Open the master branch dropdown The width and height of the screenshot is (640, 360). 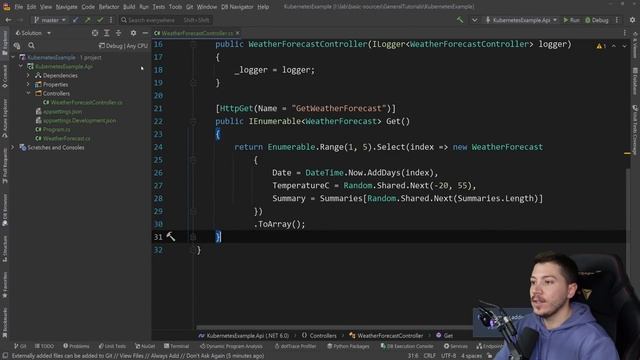tap(49, 20)
